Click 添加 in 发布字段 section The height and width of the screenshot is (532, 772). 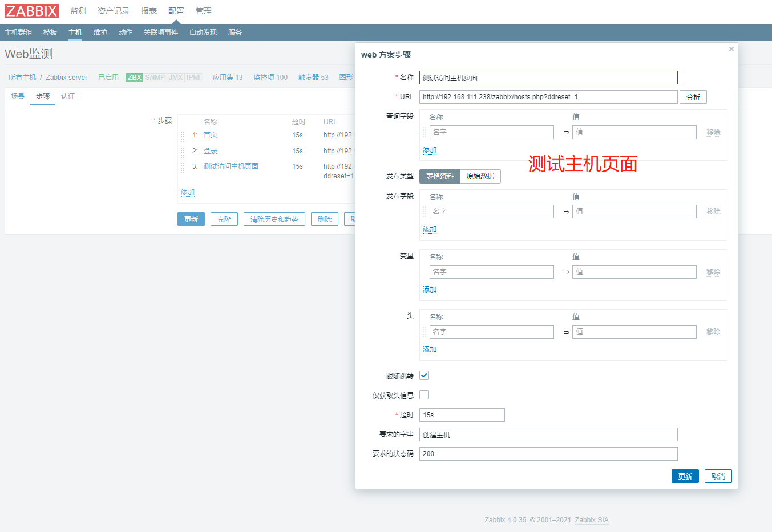(430, 229)
